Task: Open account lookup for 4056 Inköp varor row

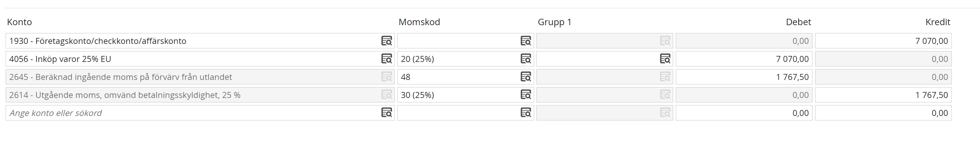Action: tap(387, 59)
